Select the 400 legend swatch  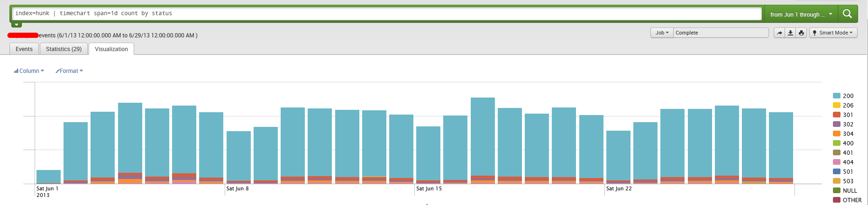837,143
